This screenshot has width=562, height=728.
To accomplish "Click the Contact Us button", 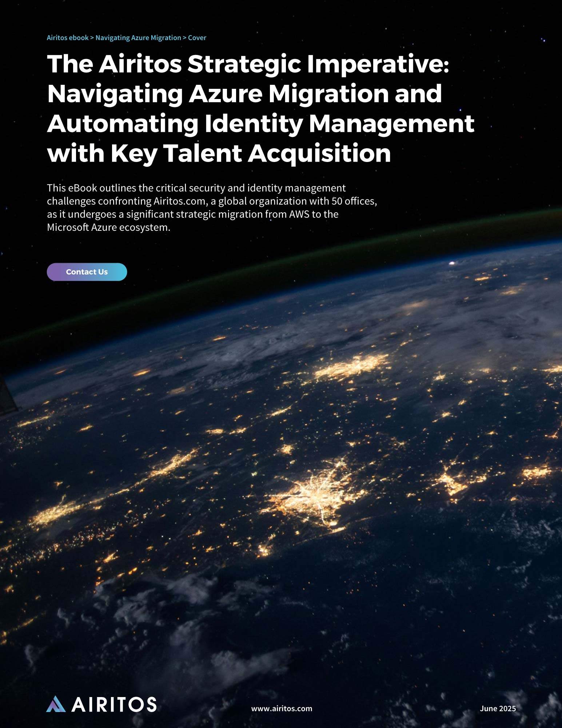I will click(87, 272).
